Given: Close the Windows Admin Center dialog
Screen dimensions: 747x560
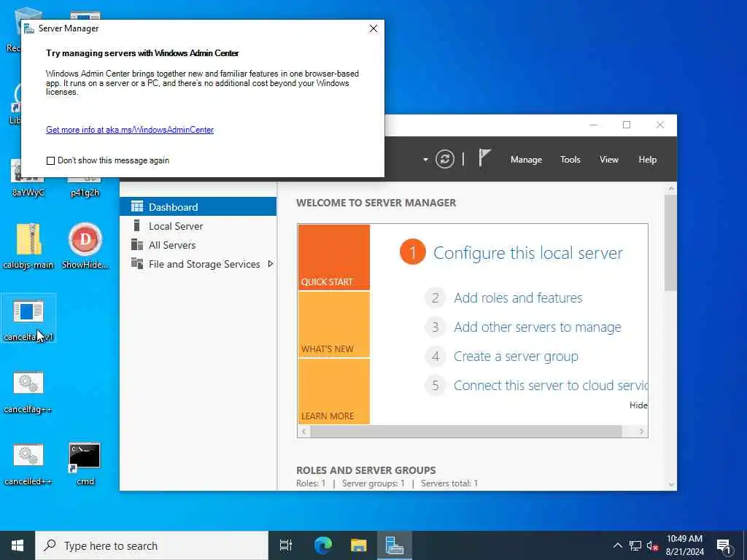Looking at the screenshot, I should [373, 28].
